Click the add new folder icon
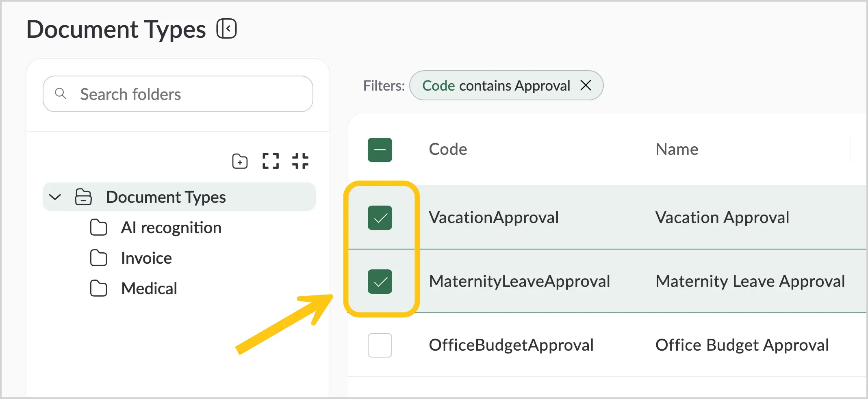 point(240,161)
